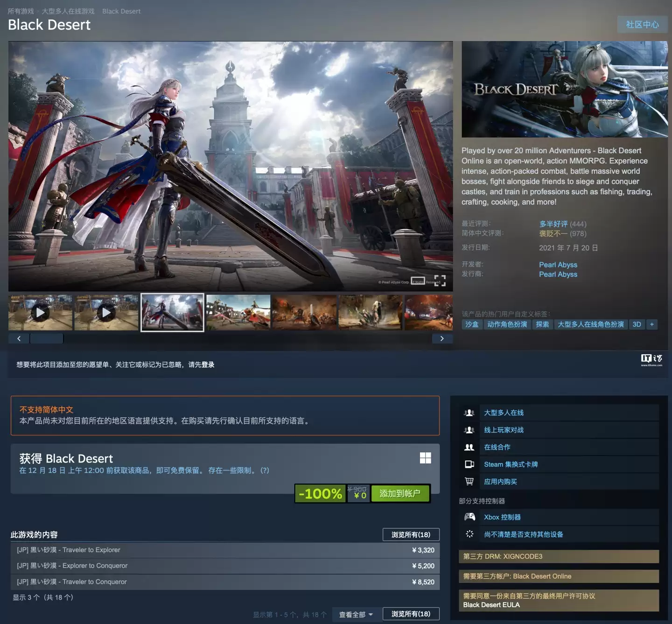Click the 添加到帐户 button

[400, 493]
